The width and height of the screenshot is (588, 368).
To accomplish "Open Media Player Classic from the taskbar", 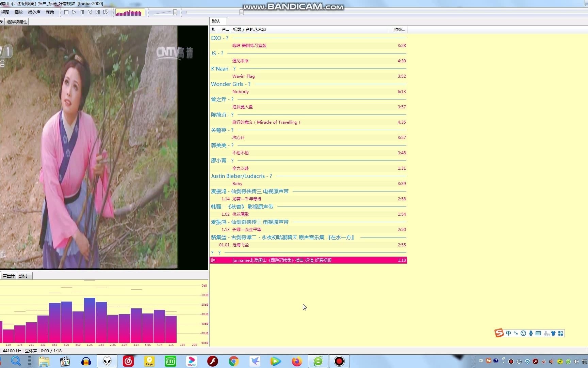I will [65, 361].
